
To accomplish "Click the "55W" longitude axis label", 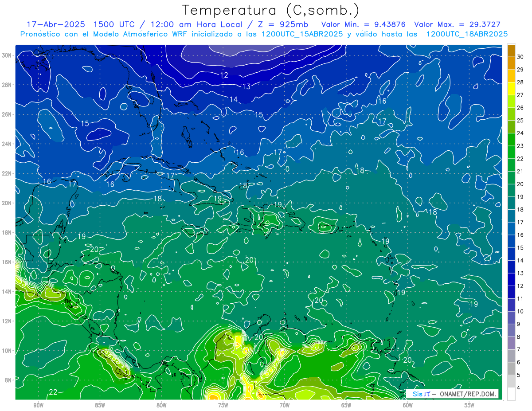I will 469,405.
